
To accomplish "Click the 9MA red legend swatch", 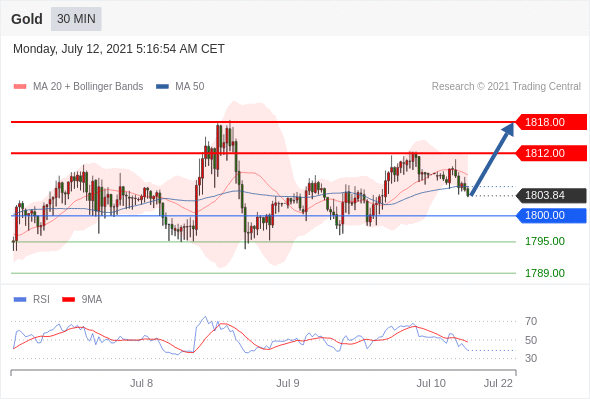I will click(x=68, y=300).
